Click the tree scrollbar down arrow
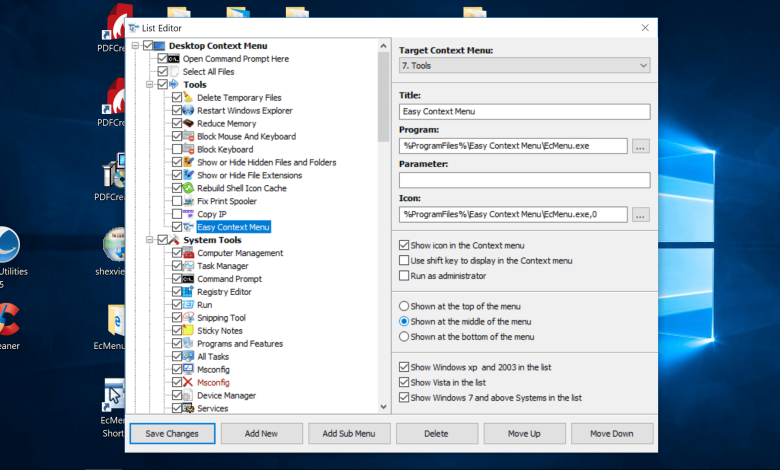The width and height of the screenshot is (780, 470). 383,406
